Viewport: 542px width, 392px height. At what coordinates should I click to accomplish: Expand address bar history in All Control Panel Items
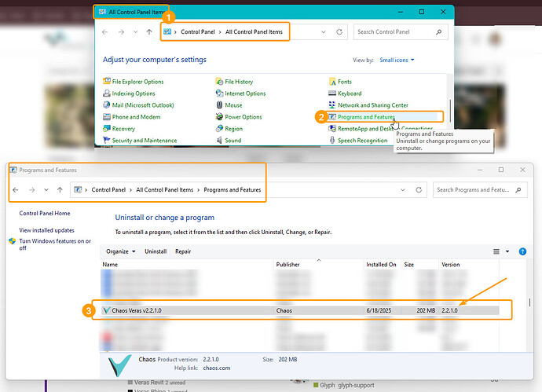tap(323, 31)
